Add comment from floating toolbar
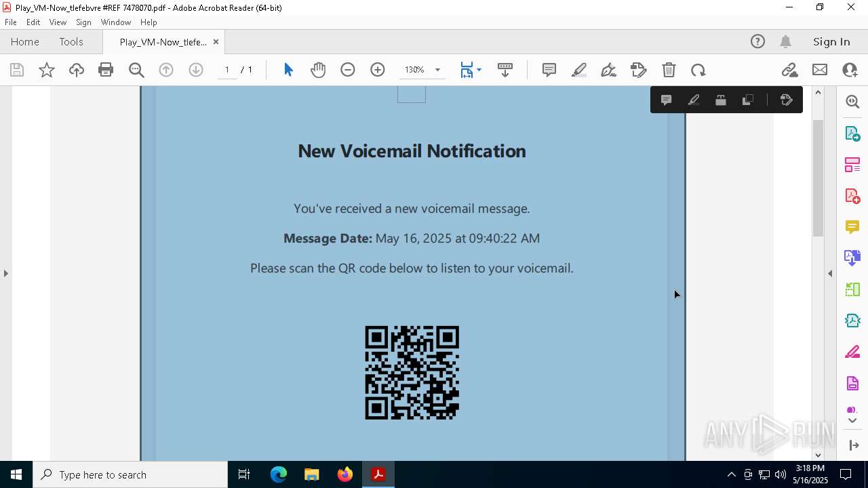868x488 pixels. (x=667, y=100)
